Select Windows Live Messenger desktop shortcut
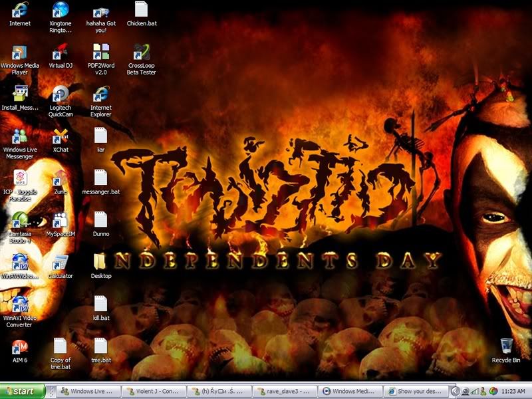Viewport: 532px width, 399px height. tap(20, 136)
